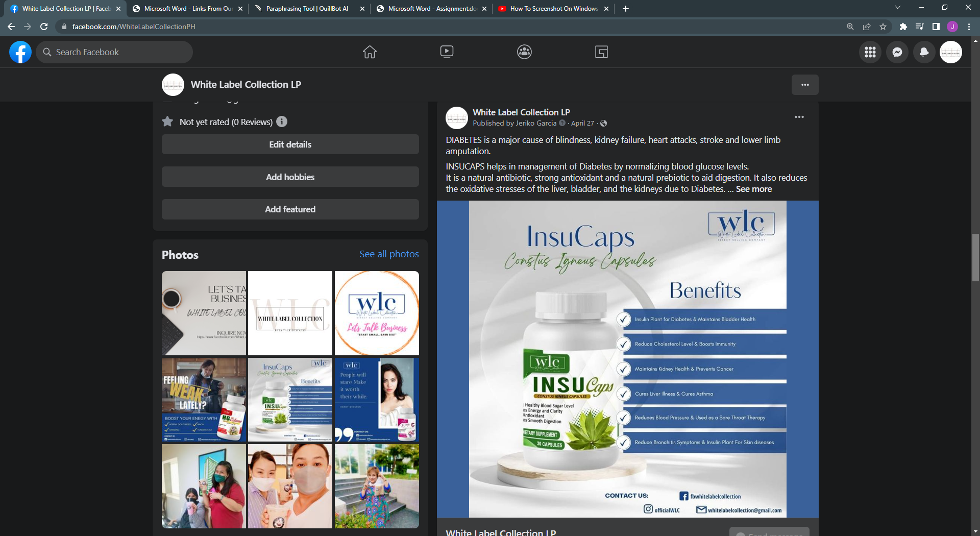This screenshot has width=980, height=536.
Task: Open the Facebook menu grid icon
Action: point(870,52)
